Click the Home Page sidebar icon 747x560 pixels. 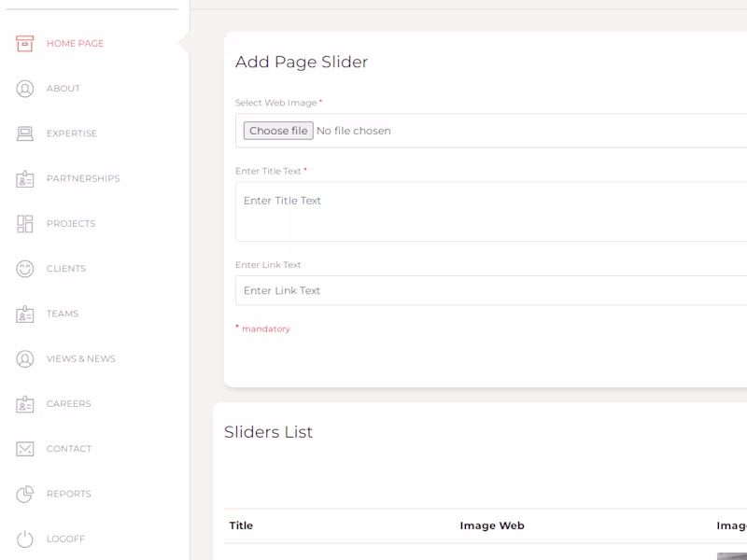point(25,43)
